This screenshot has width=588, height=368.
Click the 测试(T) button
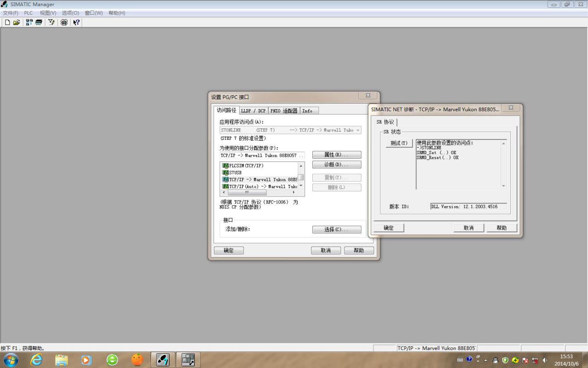click(399, 143)
